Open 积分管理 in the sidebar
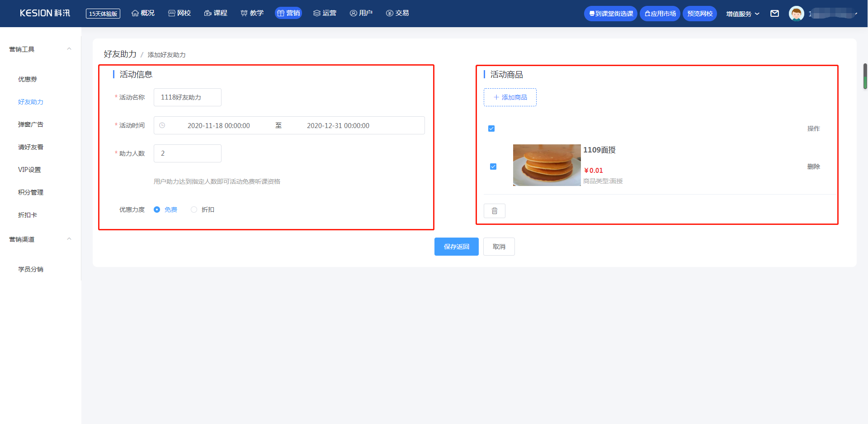 click(x=31, y=192)
